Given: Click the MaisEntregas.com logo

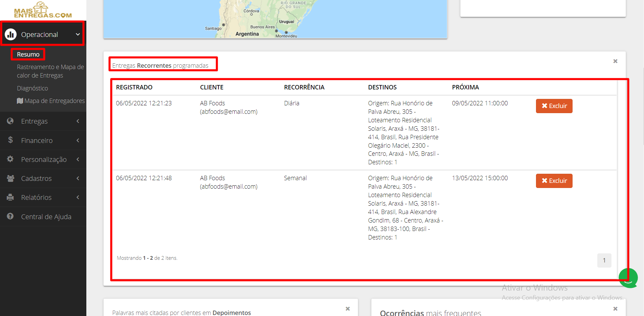Looking at the screenshot, I should [x=43, y=10].
